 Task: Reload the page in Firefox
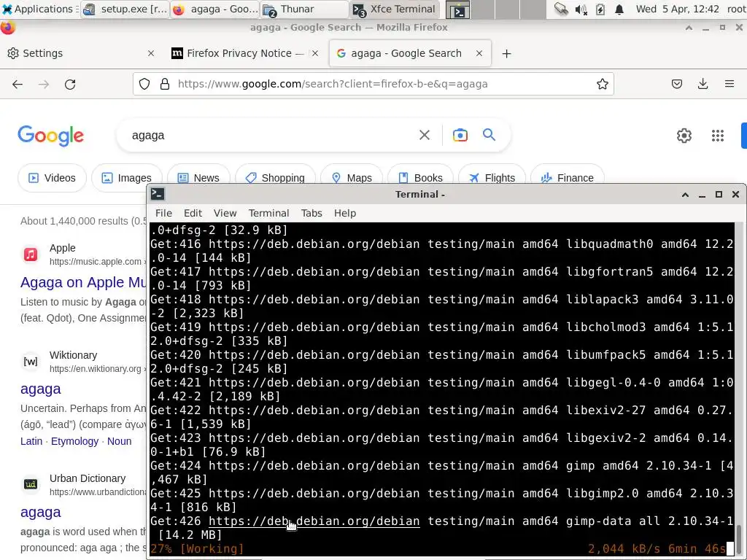[x=70, y=85]
